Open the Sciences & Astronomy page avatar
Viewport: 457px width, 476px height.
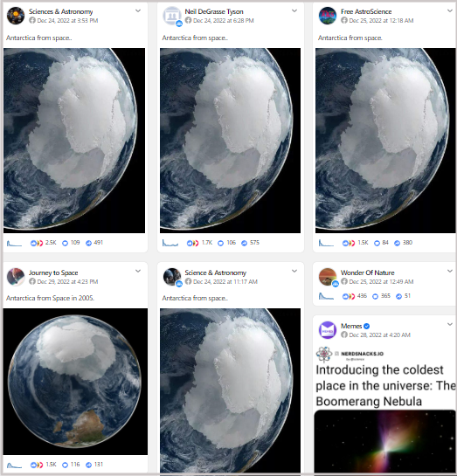(x=16, y=16)
